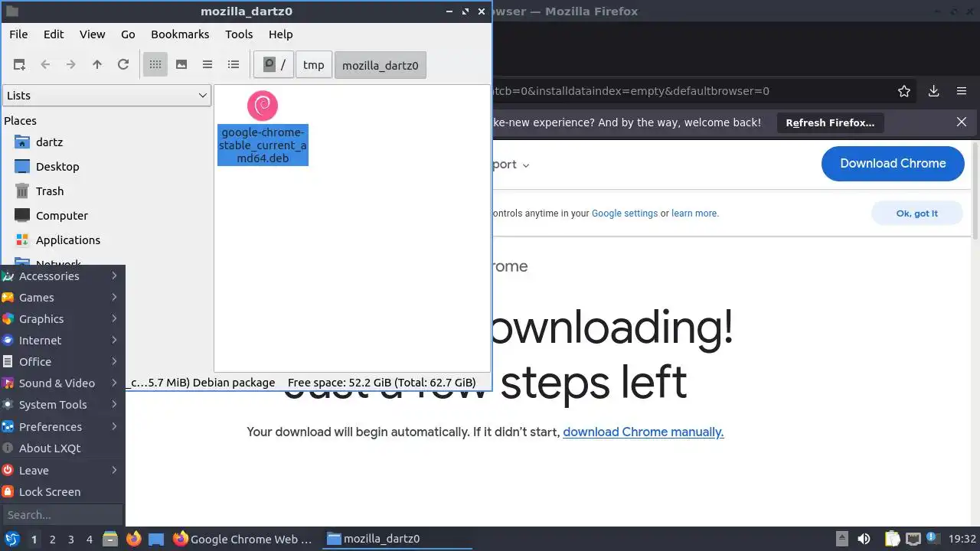This screenshot has width=980, height=551.
Task: Expand Games submenu
Action: [x=62, y=298]
